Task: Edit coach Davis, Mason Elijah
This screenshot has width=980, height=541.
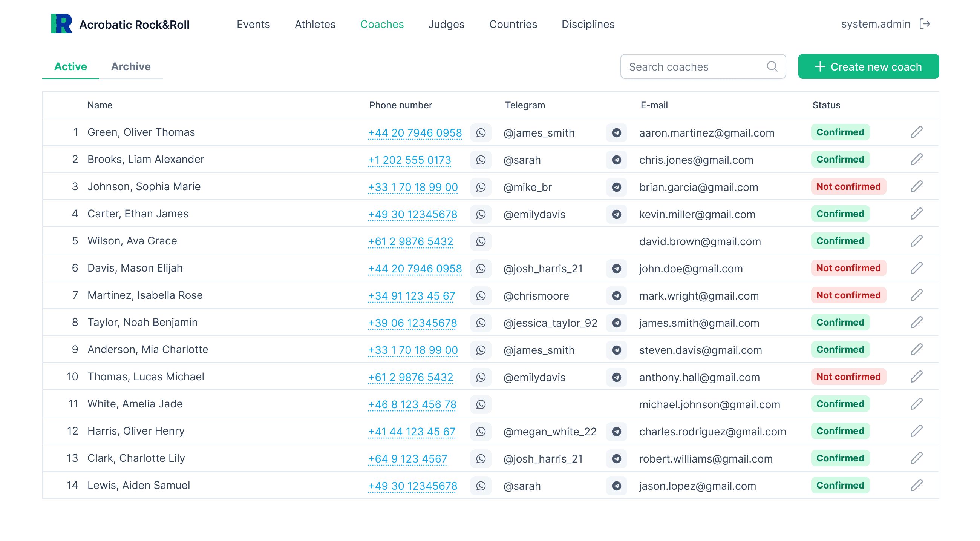Action: click(916, 268)
